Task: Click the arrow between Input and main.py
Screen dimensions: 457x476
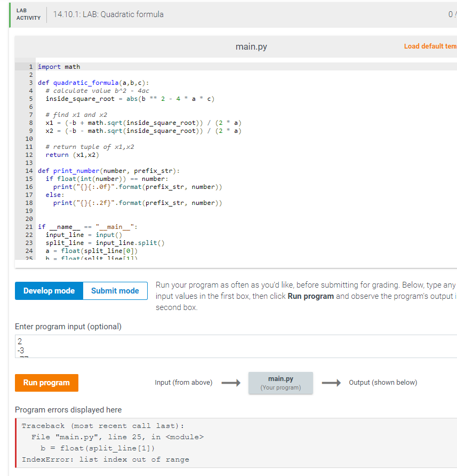Action: (229, 382)
